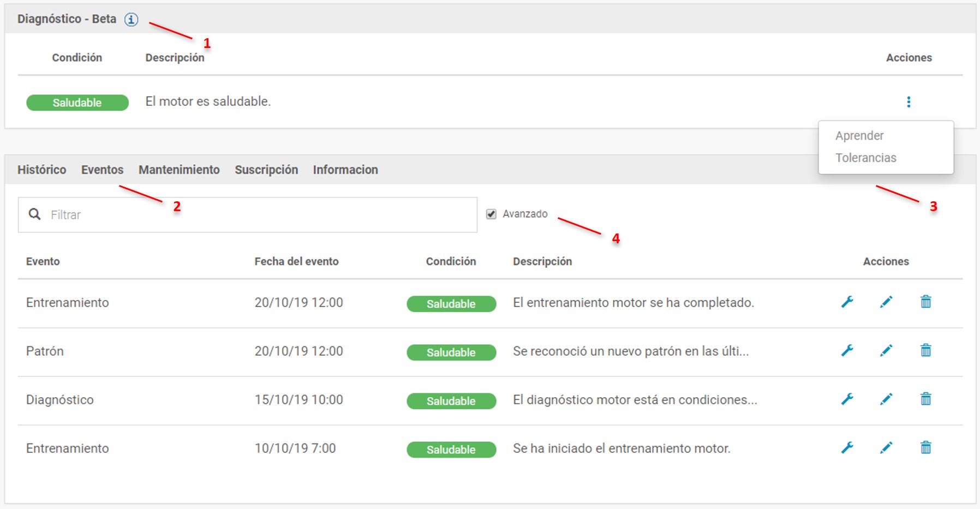The image size is (980, 509).
Task: Click wrench icon on first Entrenamiento row
Action: 847,302
